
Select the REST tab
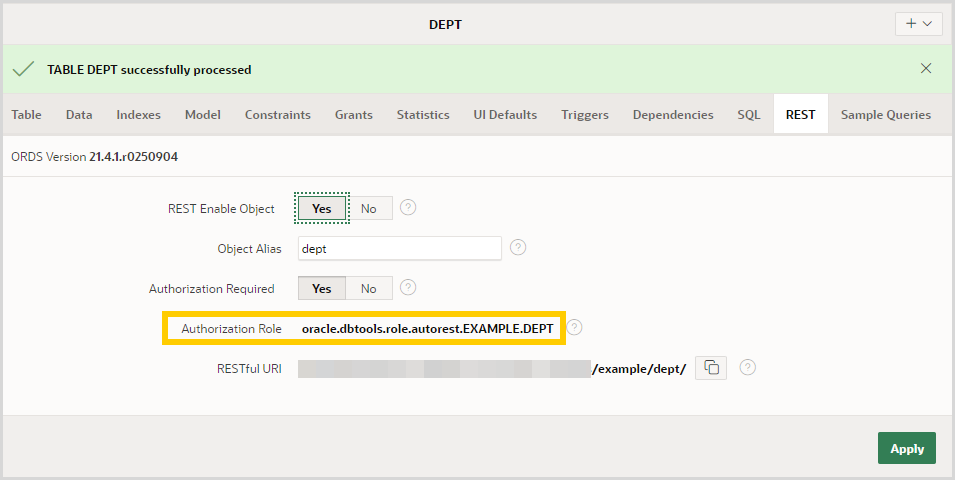coord(800,115)
